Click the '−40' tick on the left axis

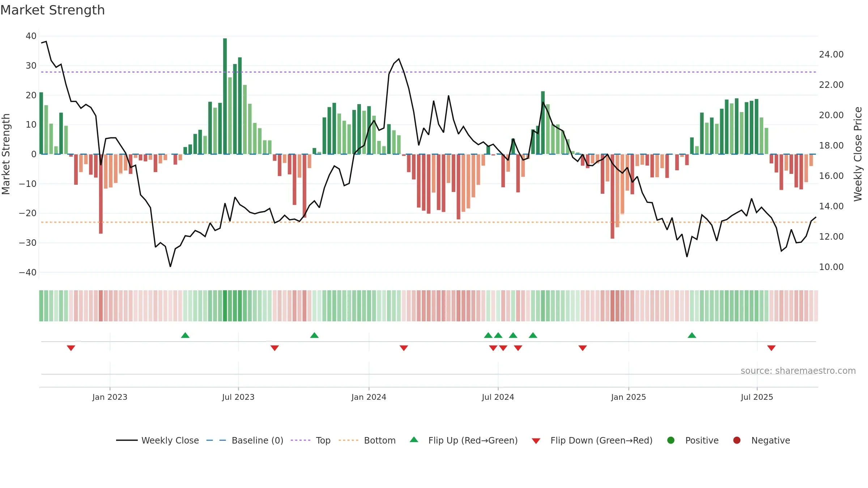click(28, 272)
